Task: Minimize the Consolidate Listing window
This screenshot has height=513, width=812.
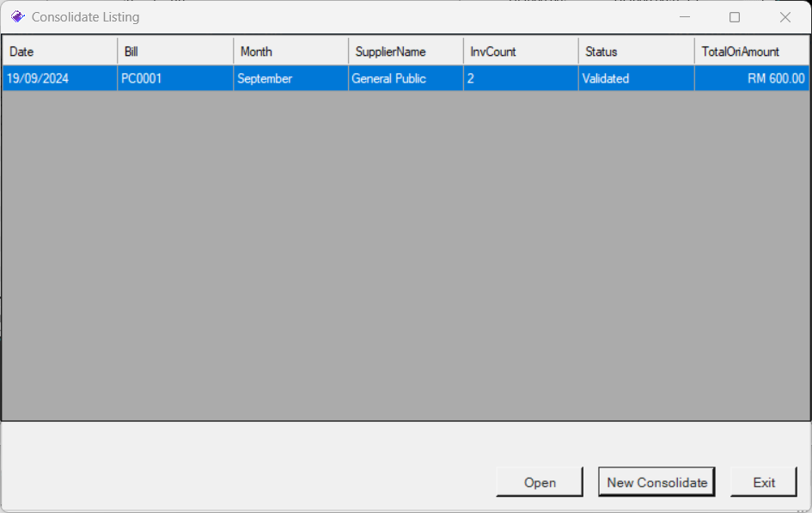Action: click(685, 17)
